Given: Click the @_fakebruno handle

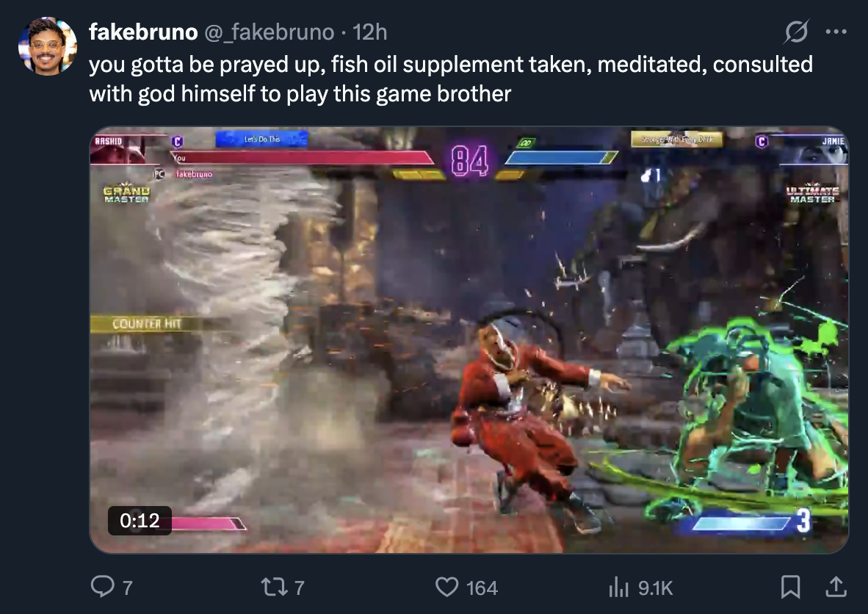Looking at the screenshot, I should click(270, 32).
